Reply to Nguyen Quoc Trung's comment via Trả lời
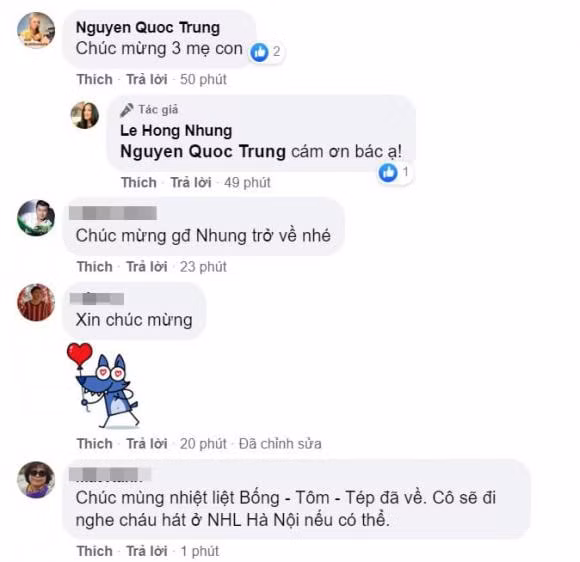580x562 pixels. point(146,79)
